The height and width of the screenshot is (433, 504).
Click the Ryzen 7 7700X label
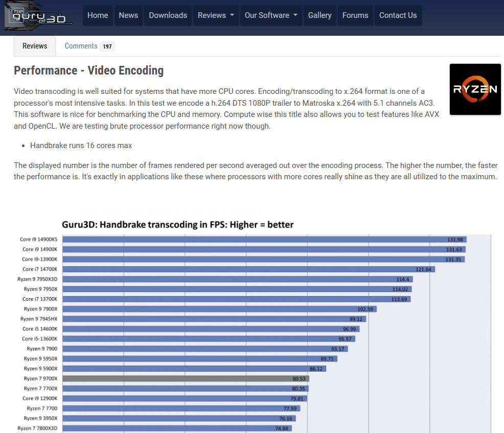pyautogui.click(x=40, y=389)
